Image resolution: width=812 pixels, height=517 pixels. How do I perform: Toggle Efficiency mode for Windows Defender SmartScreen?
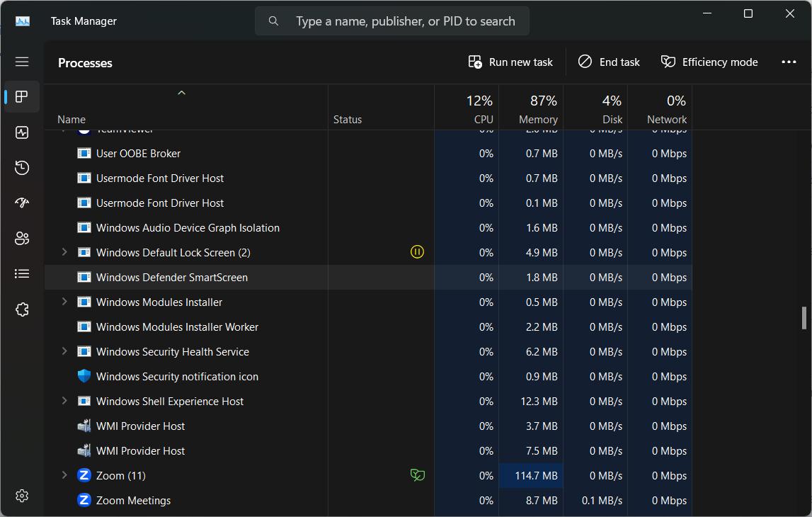coord(709,62)
